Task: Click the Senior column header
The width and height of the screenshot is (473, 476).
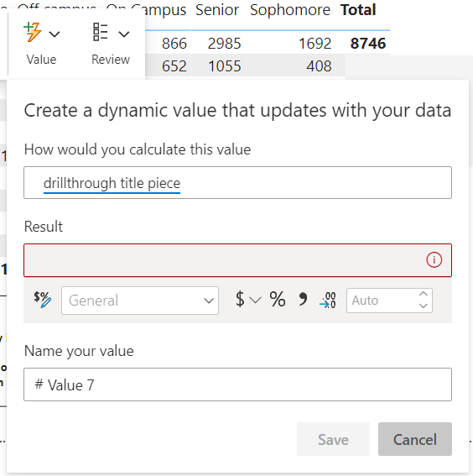Action: click(x=217, y=10)
